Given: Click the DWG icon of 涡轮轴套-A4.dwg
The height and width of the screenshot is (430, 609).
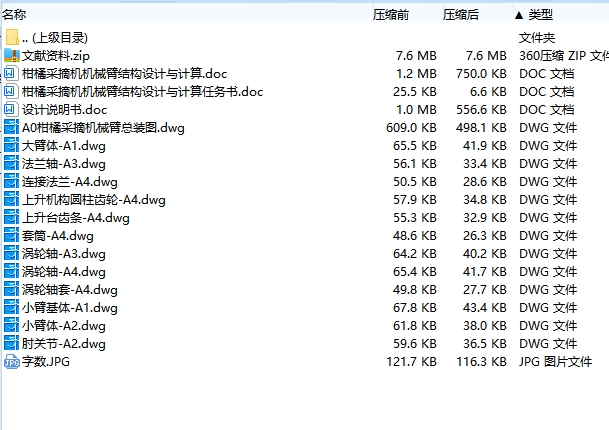Looking at the screenshot, I should pos(11,289).
